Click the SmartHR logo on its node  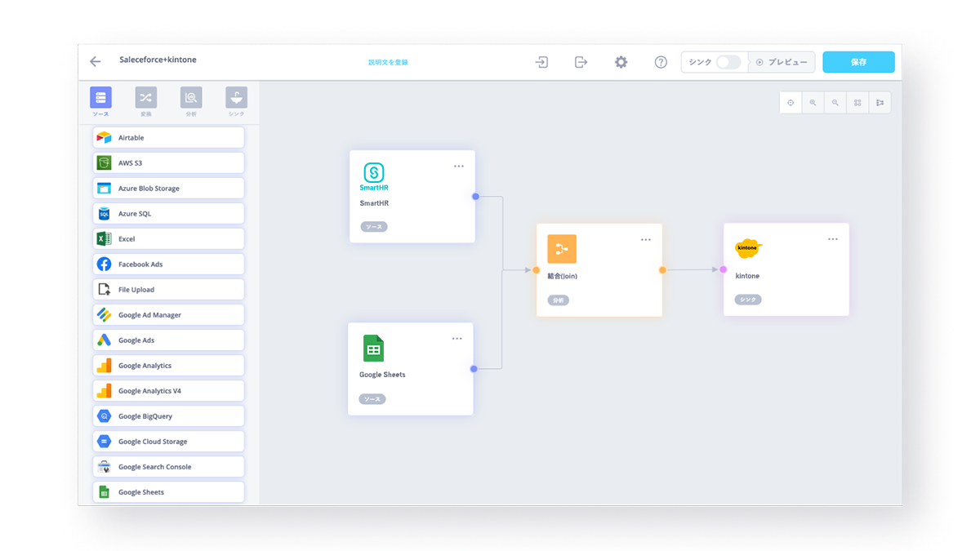[374, 176]
